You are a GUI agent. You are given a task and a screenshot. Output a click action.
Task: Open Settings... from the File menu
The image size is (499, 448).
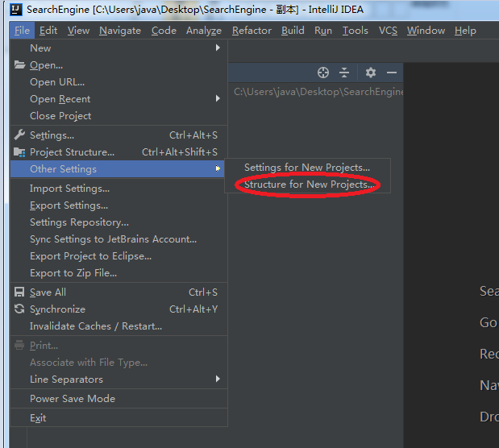119,135
